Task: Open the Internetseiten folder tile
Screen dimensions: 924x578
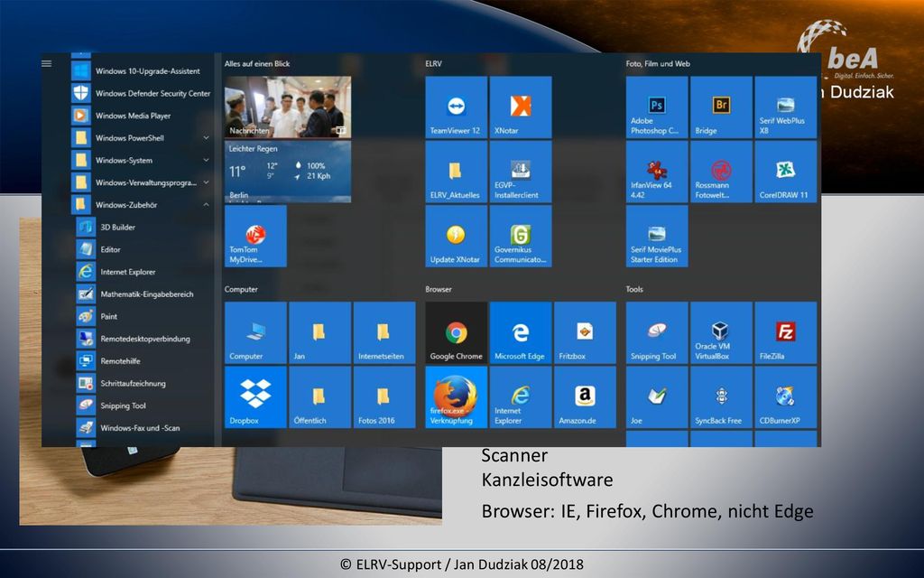Action: pyautogui.click(x=383, y=332)
